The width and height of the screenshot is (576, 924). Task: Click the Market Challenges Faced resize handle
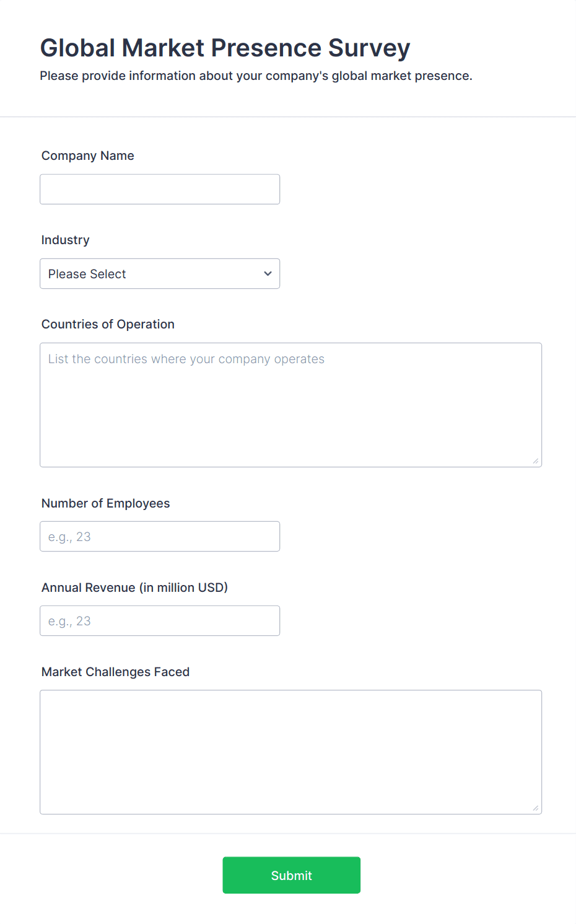[535, 807]
